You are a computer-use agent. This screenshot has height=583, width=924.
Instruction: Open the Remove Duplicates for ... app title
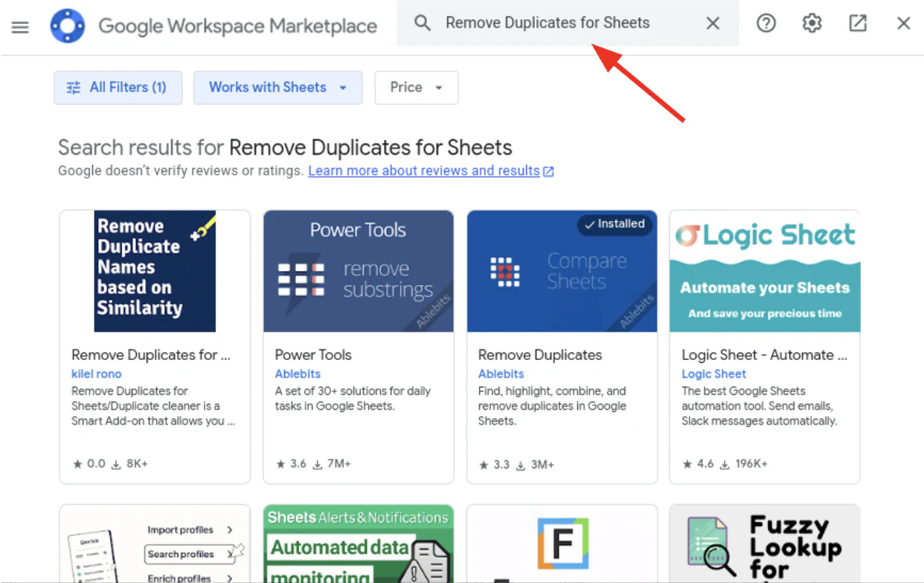coord(151,355)
